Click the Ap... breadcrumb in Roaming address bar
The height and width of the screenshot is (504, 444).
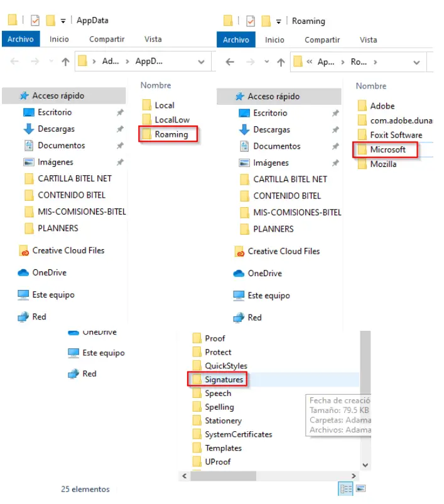coord(326,62)
